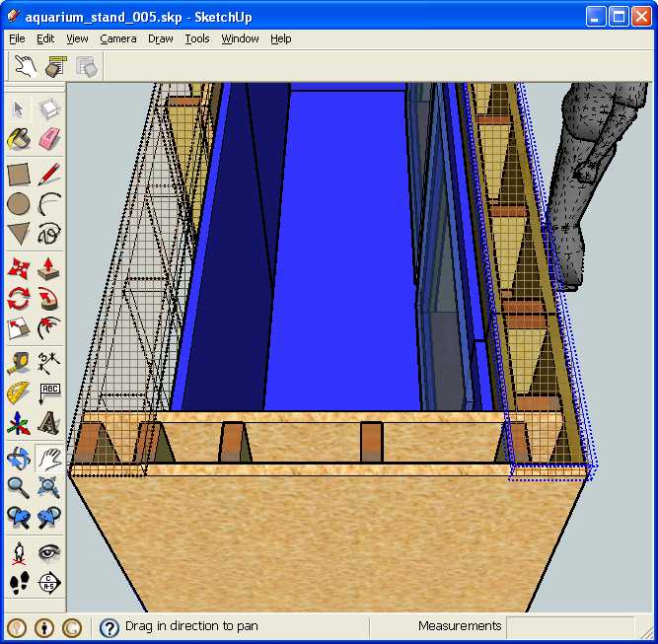Choose the Circle drawing tool
The image size is (658, 644).
19,204
